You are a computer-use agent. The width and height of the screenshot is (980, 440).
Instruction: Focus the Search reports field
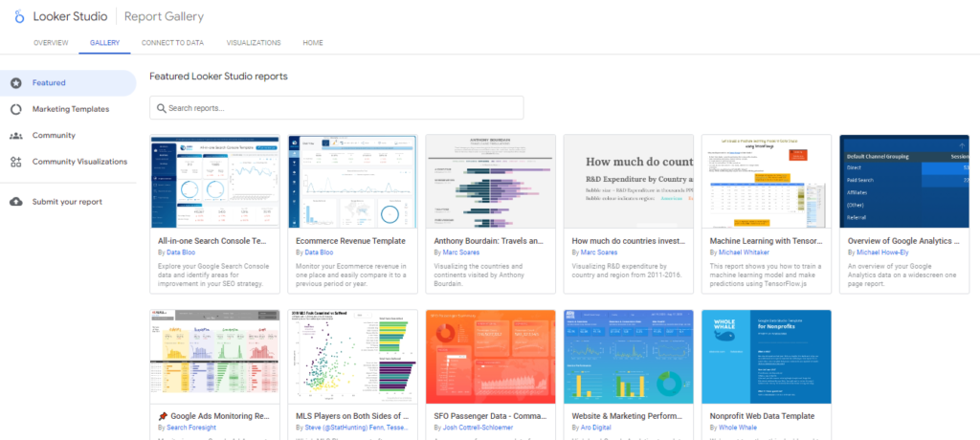pyautogui.click(x=336, y=108)
